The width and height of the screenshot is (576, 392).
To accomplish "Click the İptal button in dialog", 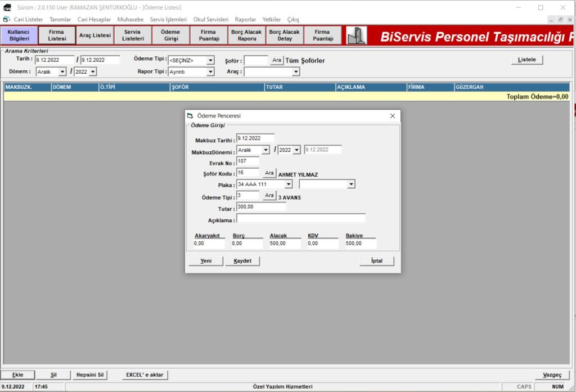I will click(377, 261).
